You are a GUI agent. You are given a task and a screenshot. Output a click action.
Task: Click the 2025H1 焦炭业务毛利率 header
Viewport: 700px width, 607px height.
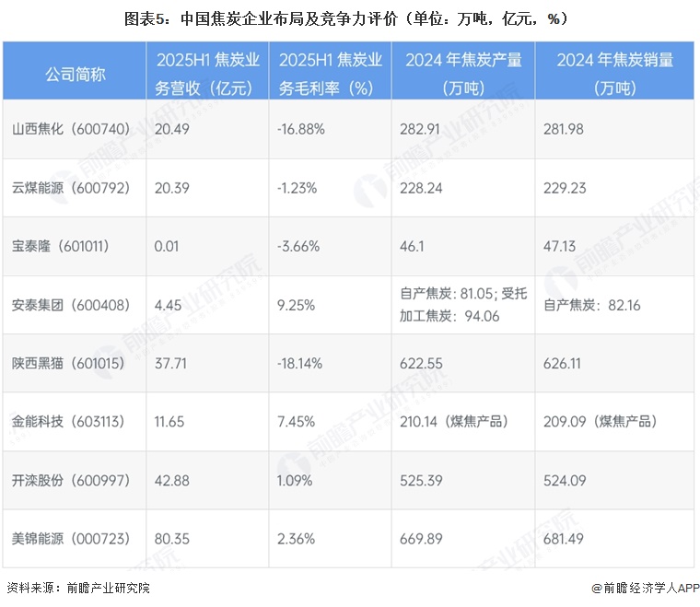[x=330, y=71]
